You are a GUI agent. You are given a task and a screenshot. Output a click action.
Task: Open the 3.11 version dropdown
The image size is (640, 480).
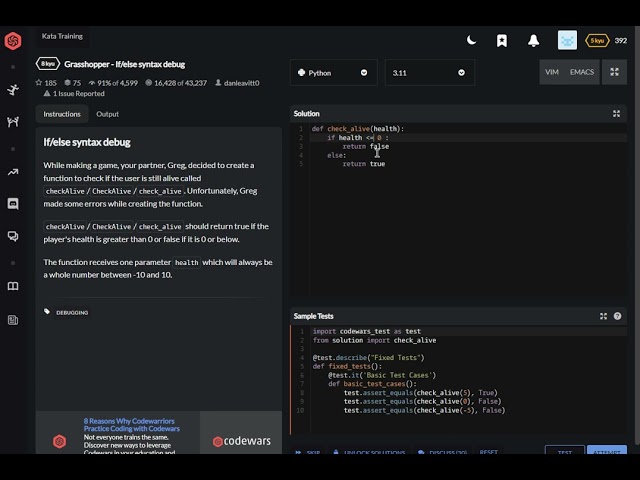click(429, 73)
